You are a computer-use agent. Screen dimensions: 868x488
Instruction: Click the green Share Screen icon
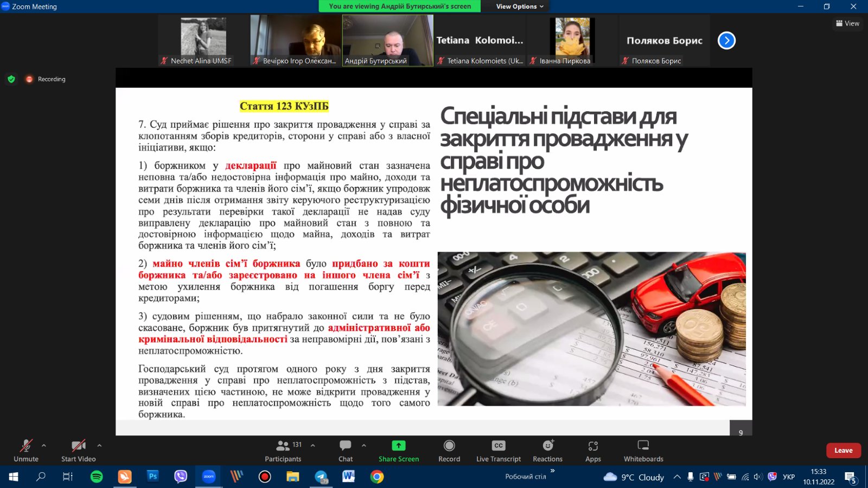click(x=399, y=446)
